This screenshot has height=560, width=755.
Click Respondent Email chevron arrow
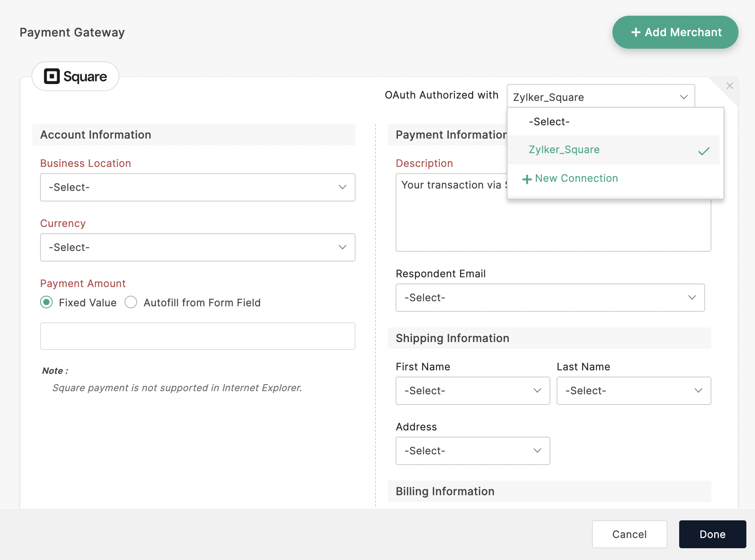[692, 298]
